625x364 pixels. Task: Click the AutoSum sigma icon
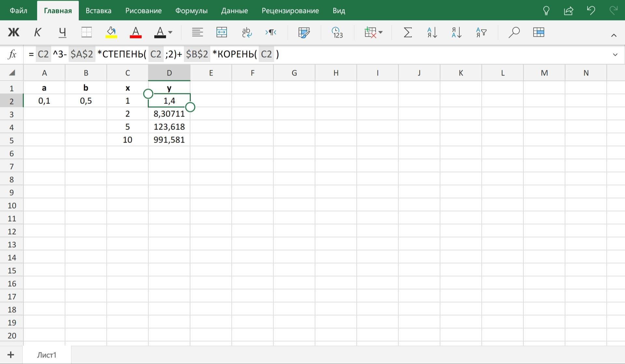click(408, 32)
